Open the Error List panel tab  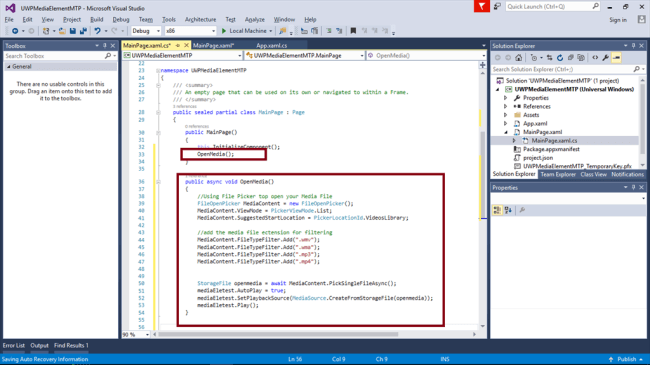coord(14,346)
